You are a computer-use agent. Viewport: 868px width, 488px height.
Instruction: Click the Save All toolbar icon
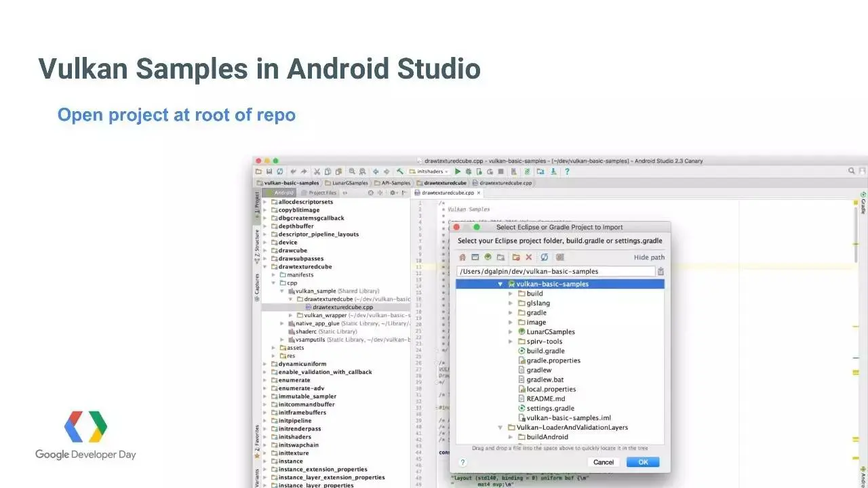[269, 171]
